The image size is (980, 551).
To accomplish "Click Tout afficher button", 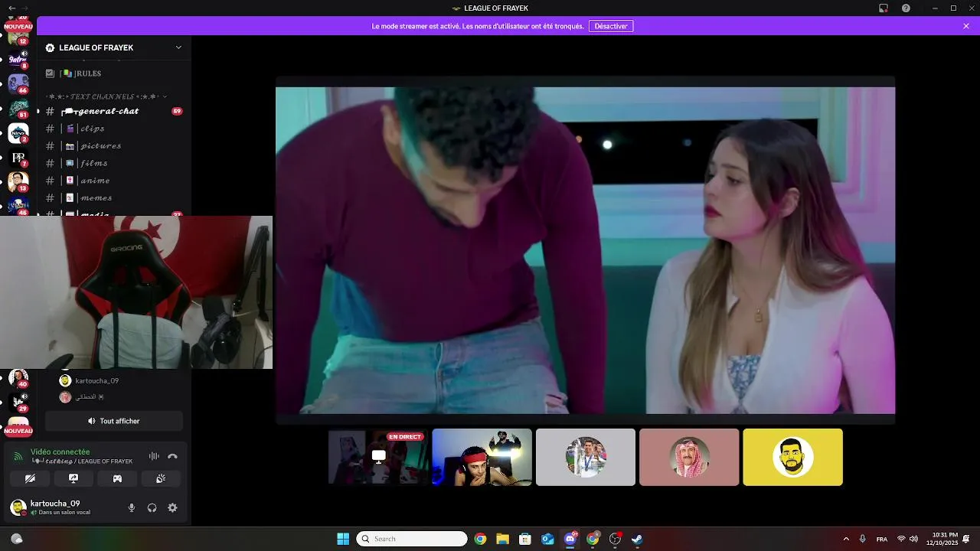I will click(x=114, y=421).
